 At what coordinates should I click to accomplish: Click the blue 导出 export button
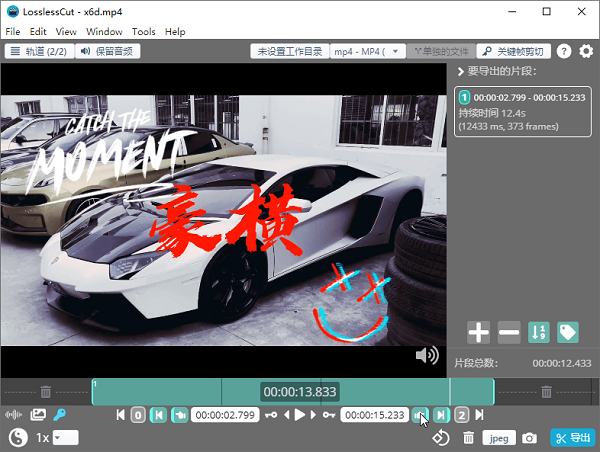click(x=573, y=438)
